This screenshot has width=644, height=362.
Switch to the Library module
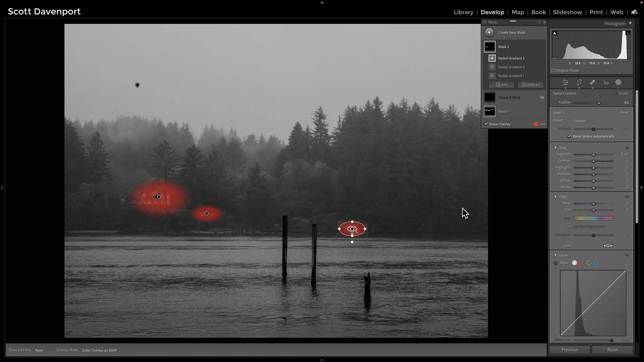point(464,12)
